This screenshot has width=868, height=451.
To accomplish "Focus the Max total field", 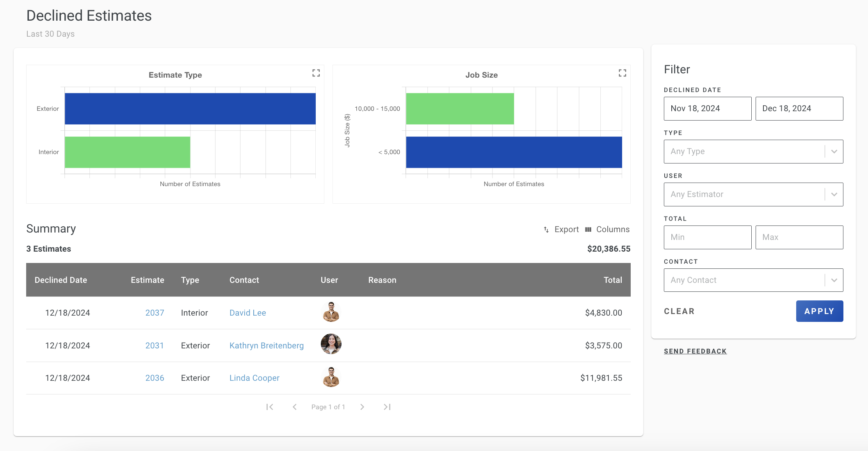I will (x=799, y=237).
